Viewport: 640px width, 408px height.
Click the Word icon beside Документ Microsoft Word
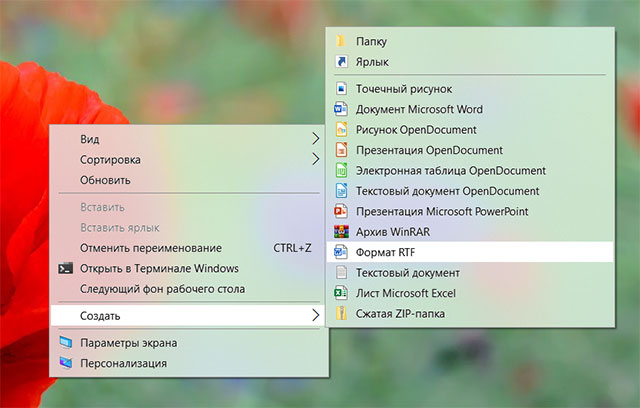tap(341, 109)
